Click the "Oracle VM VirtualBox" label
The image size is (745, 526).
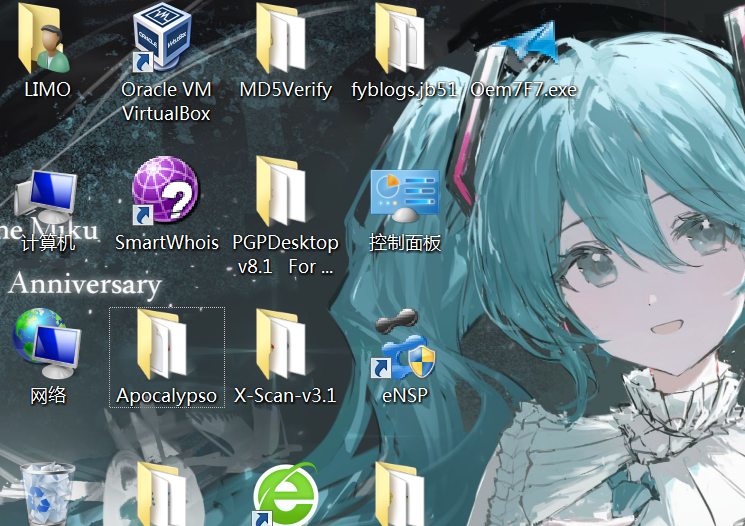(166, 101)
